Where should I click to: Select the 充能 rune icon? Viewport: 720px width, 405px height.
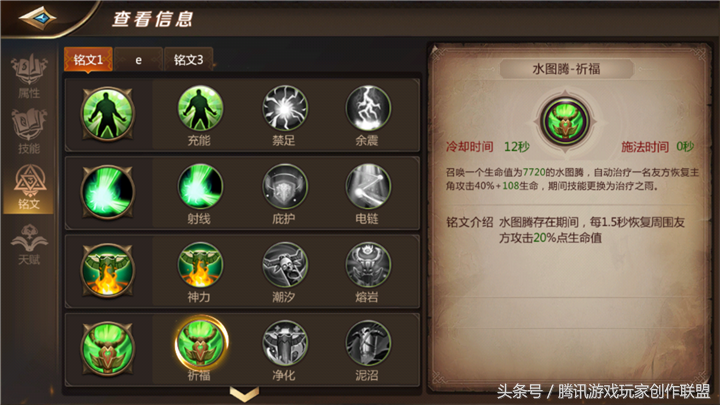point(200,108)
